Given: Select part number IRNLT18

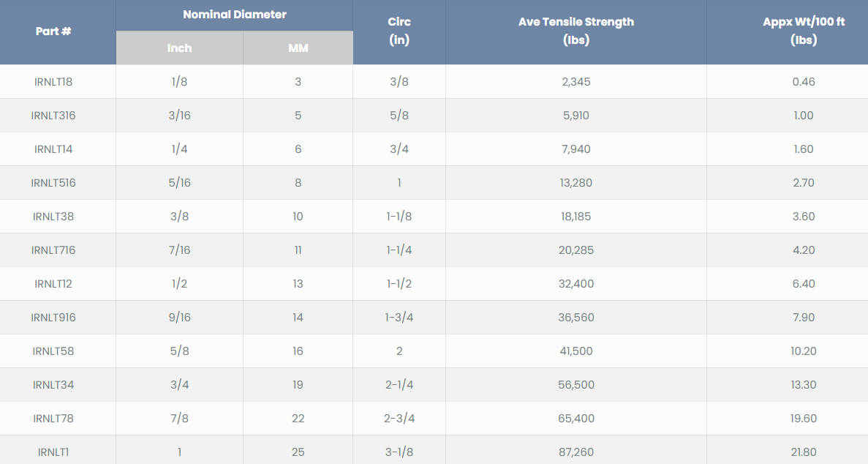Looking at the screenshot, I should [x=53, y=82].
